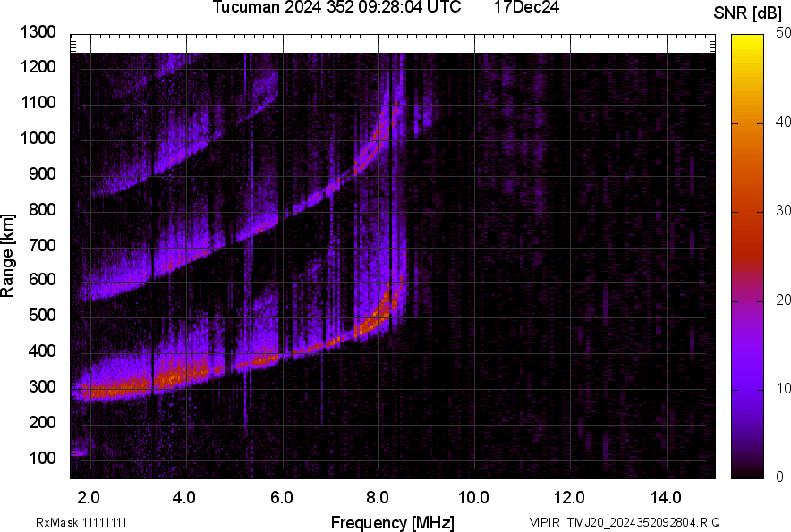This screenshot has width=791, height=532.
Task: Click the 100 range tick label
Action: pos(42,458)
